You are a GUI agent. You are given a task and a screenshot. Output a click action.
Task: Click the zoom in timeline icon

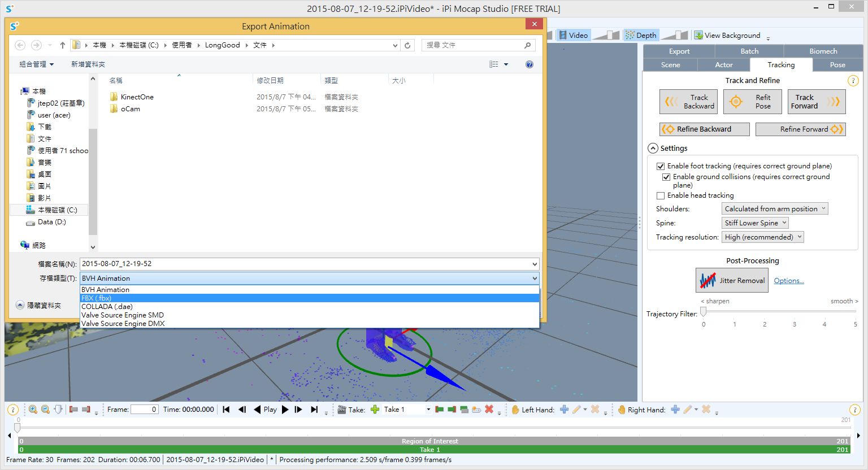[33, 410]
